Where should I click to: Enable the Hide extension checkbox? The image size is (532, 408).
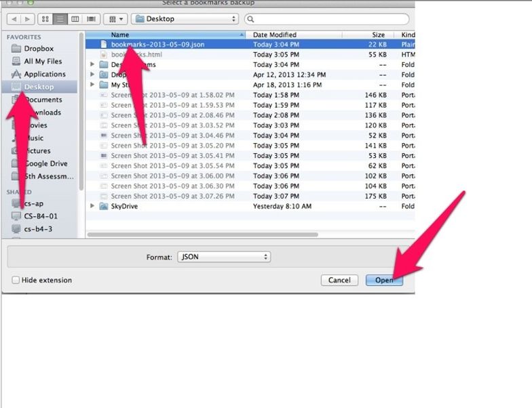tap(16, 280)
